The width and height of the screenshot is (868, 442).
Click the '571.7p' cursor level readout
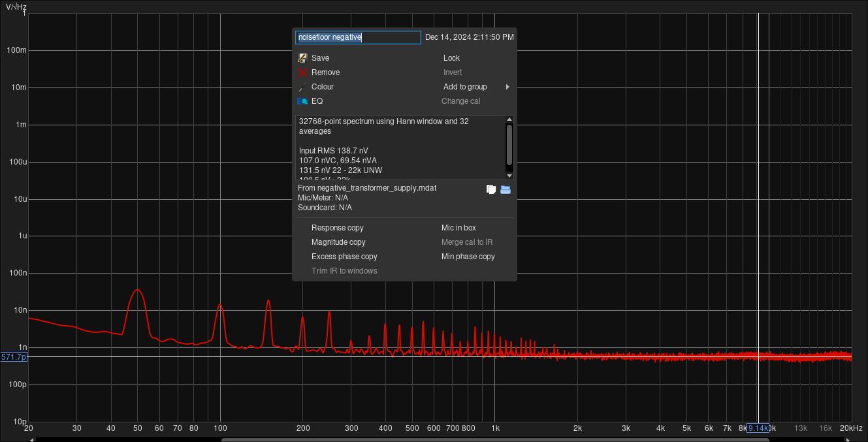coord(14,357)
